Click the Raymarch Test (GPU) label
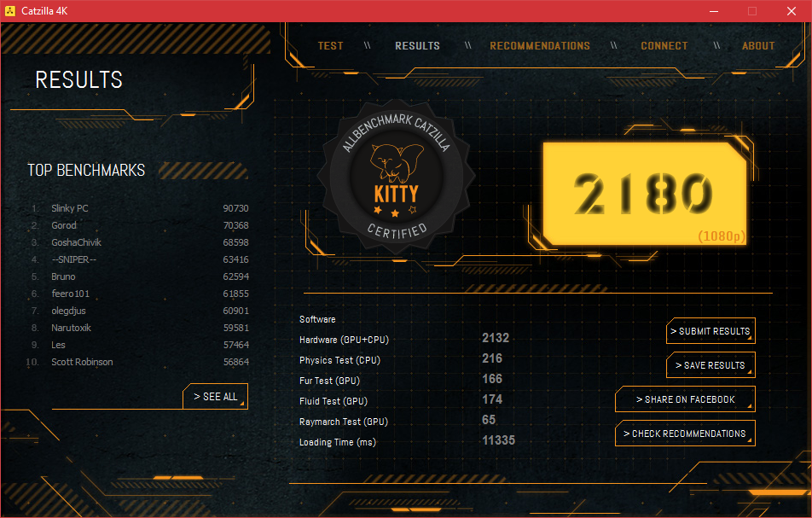The image size is (812, 518). [x=344, y=422]
